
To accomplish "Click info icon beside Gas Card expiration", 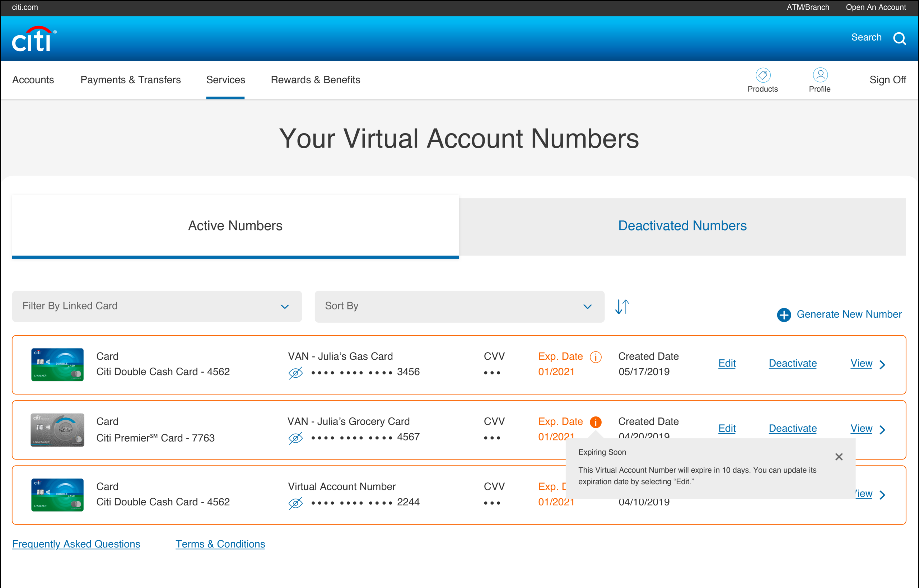I will point(595,357).
